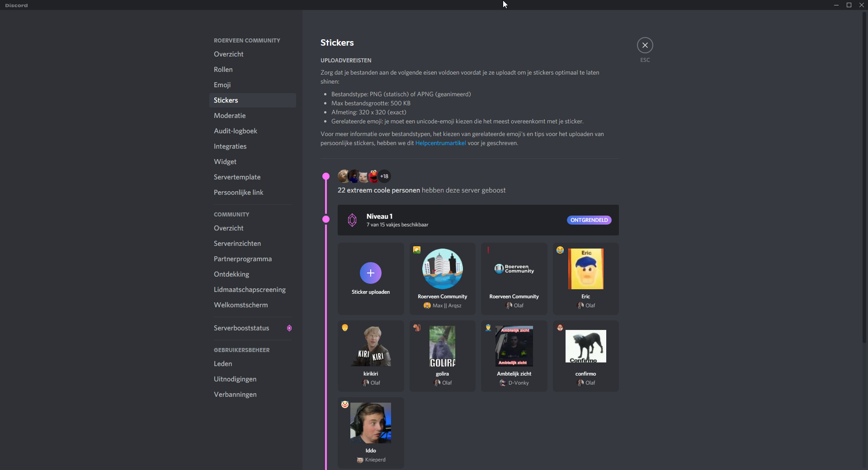Go to Audit-logboek in sidebar
The image size is (868, 470).
point(235,131)
